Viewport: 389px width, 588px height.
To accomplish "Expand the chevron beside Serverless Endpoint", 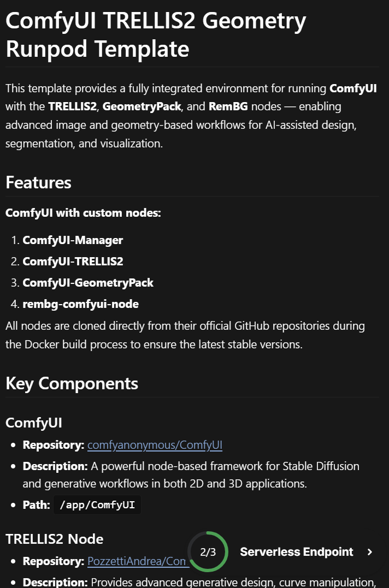I will [370, 552].
